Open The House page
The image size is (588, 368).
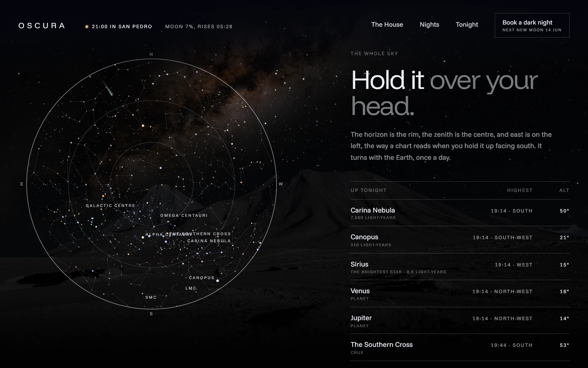(x=387, y=25)
